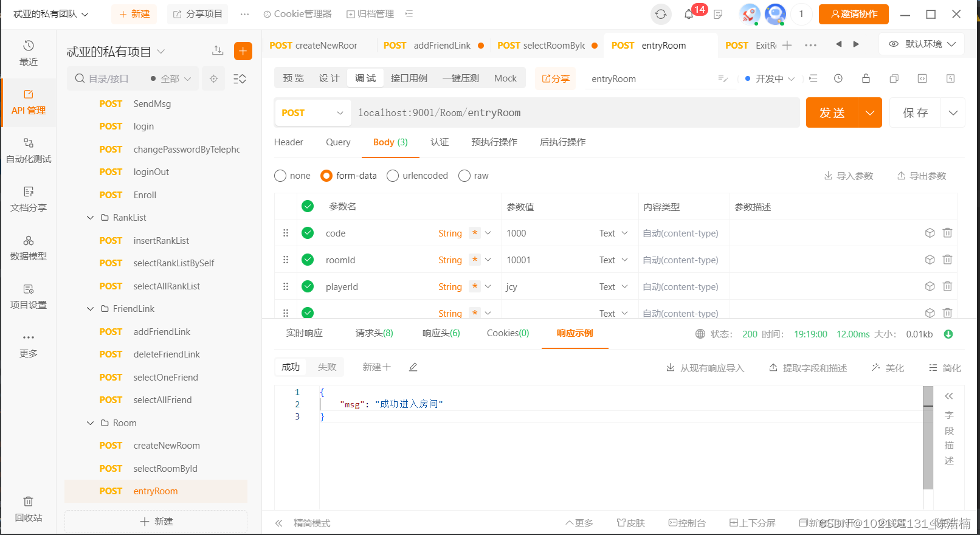Click the request URL input field
The width and height of the screenshot is (980, 535).
click(576, 112)
